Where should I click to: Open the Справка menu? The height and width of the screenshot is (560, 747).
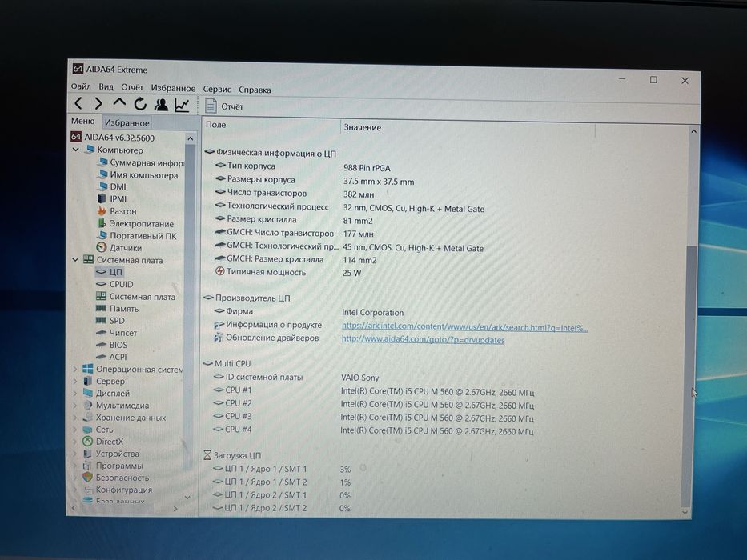(x=255, y=90)
